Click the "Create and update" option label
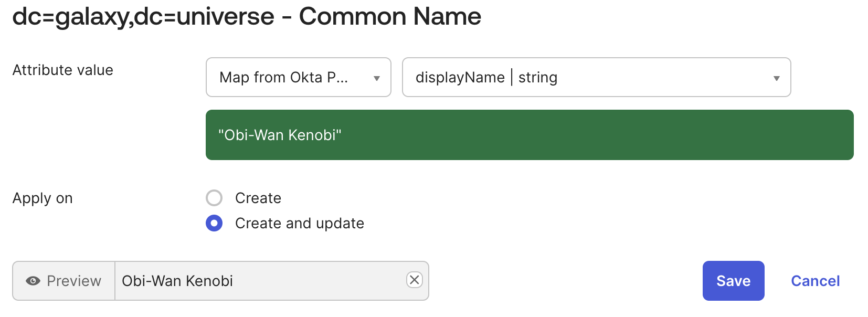 coord(299,223)
